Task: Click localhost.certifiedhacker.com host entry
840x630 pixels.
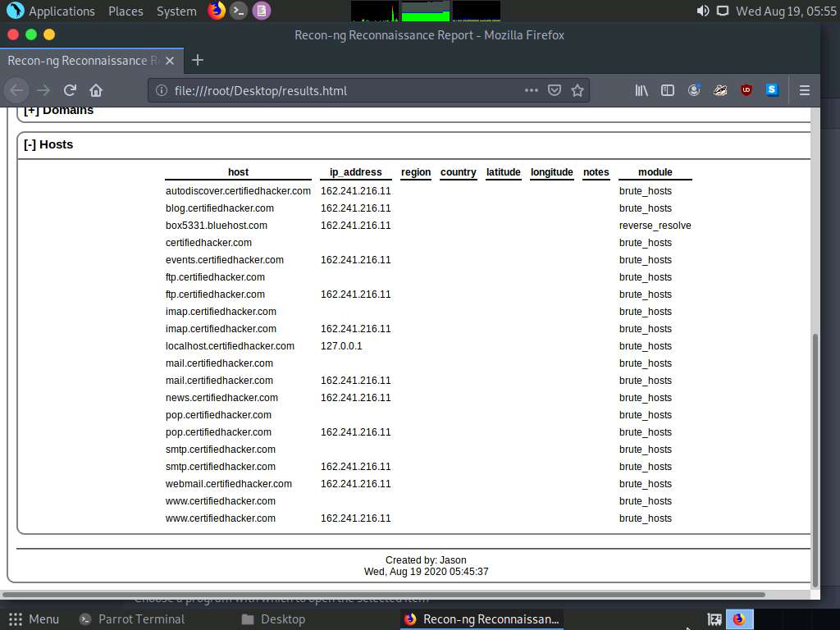Action: click(230, 345)
